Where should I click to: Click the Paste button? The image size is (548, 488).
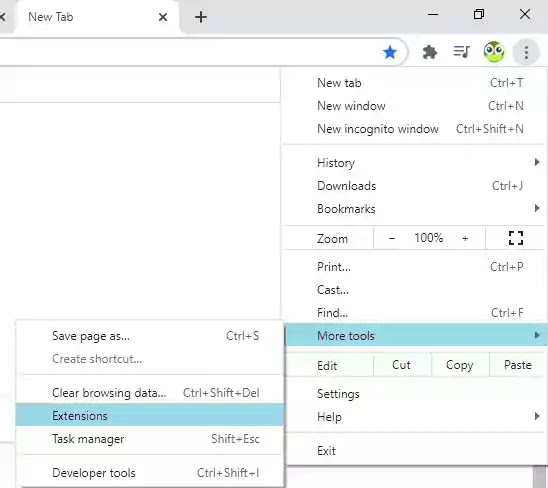518,365
